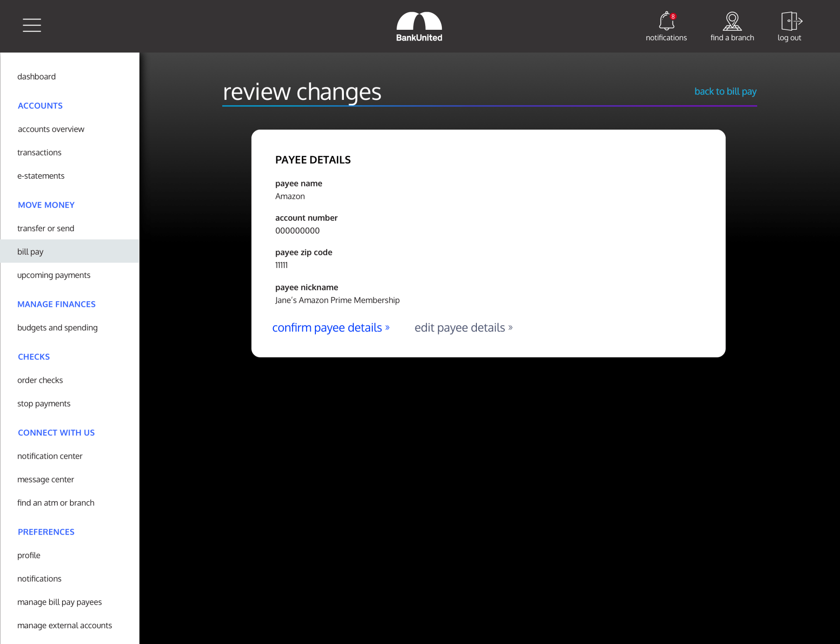Open stop payments page
840x644 pixels.
pyautogui.click(x=44, y=404)
